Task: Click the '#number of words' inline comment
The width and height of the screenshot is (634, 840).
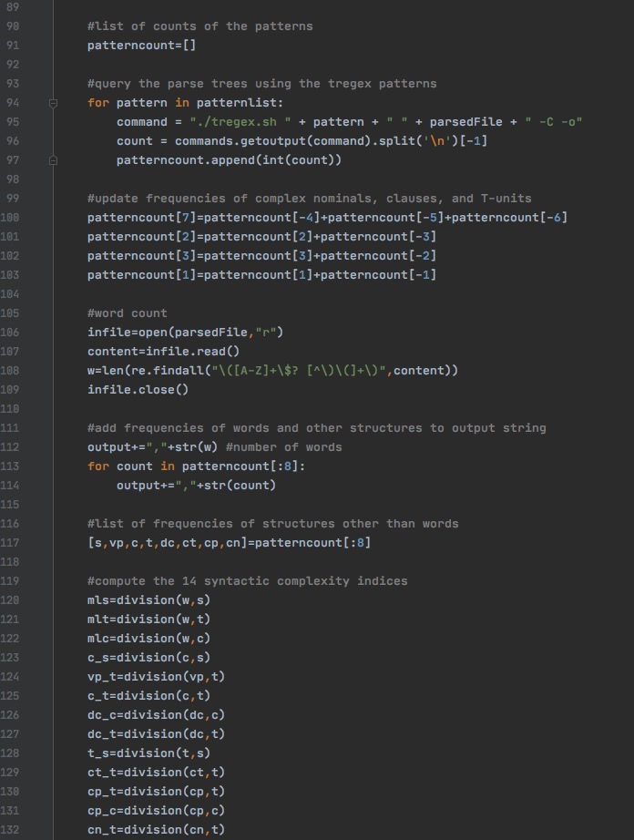Action: (x=284, y=447)
